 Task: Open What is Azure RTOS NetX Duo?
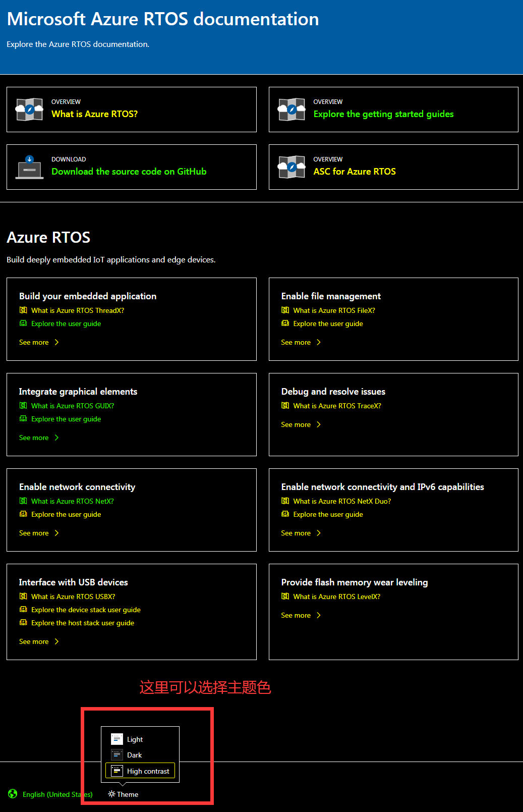click(x=342, y=501)
